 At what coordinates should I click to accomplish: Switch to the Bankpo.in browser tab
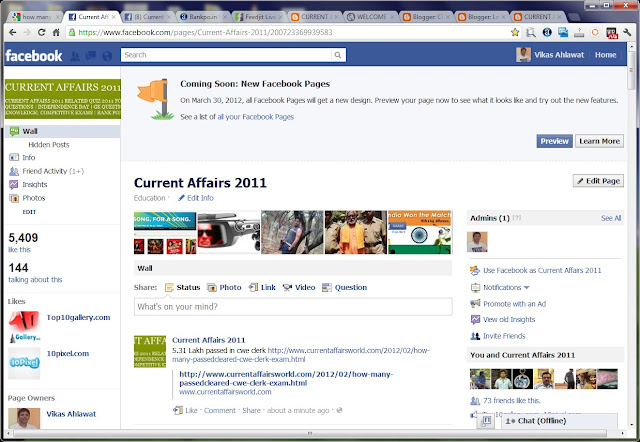point(203,17)
